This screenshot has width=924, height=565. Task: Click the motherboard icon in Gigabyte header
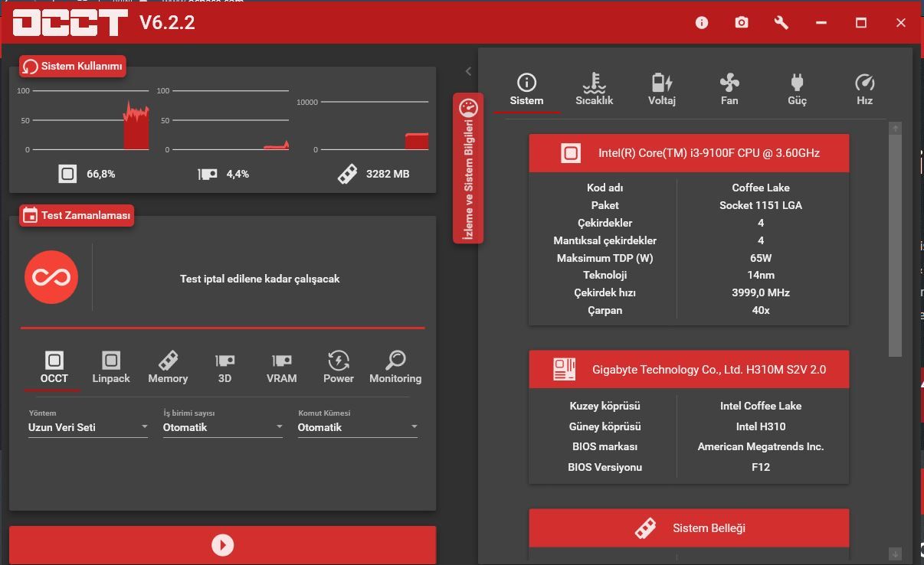point(564,370)
